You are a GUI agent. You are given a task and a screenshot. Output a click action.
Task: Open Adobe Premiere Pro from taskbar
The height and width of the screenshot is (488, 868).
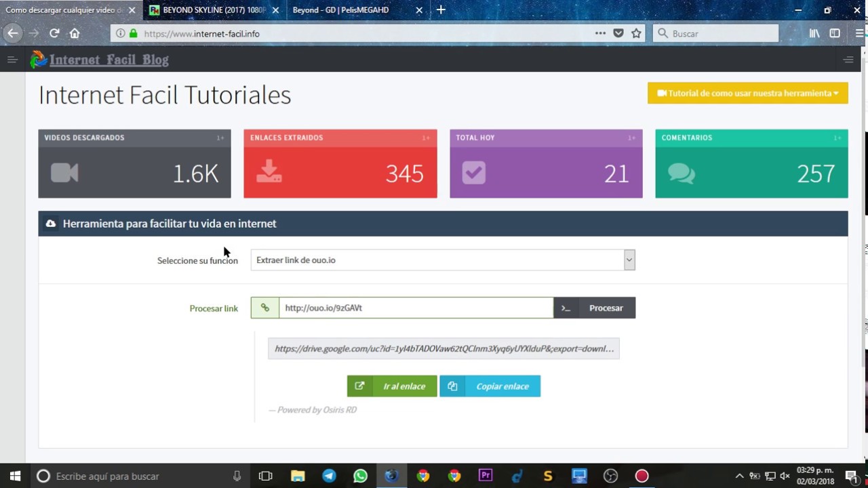(486, 476)
